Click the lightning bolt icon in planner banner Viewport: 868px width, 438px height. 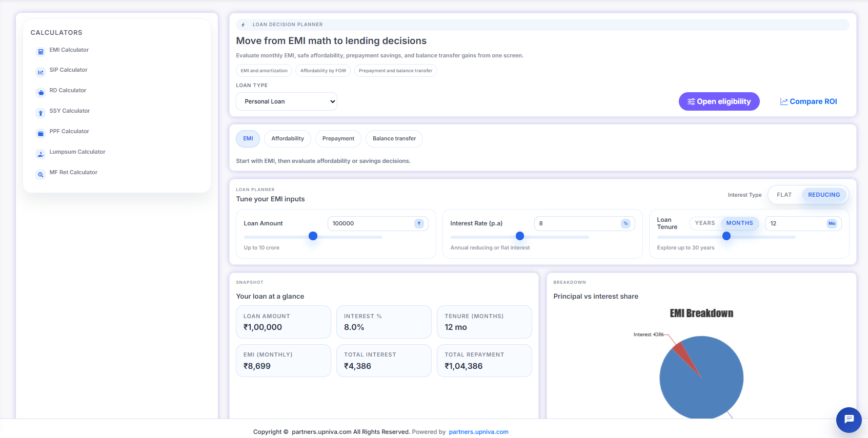pos(243,25)
